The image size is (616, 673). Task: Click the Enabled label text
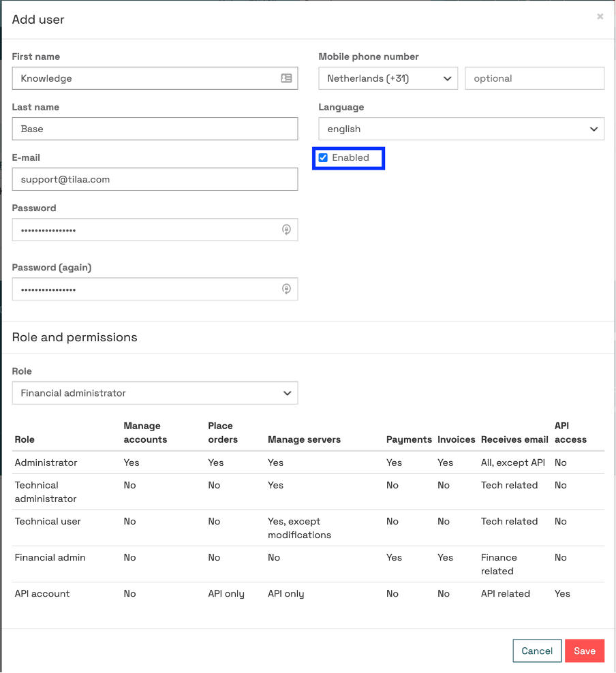350,157
